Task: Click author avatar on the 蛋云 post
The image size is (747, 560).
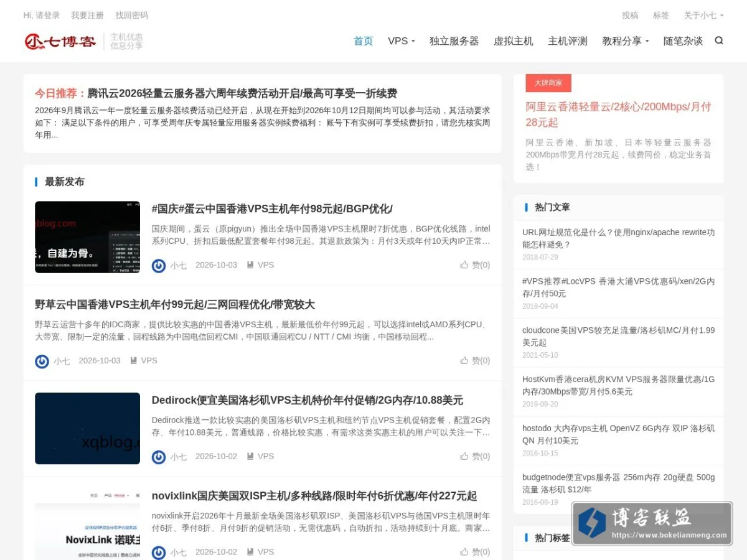Action: (x=159, y=266)
